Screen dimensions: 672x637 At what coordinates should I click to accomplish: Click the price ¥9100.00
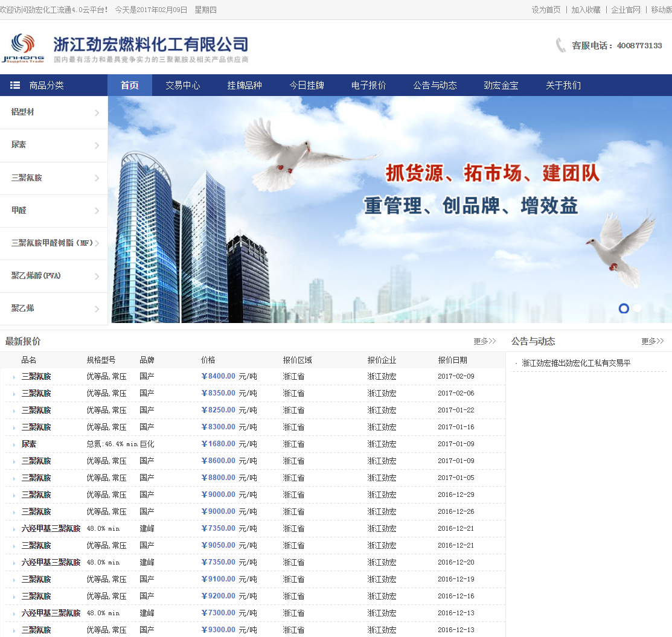pyautogui.click(x=218, y=579)
